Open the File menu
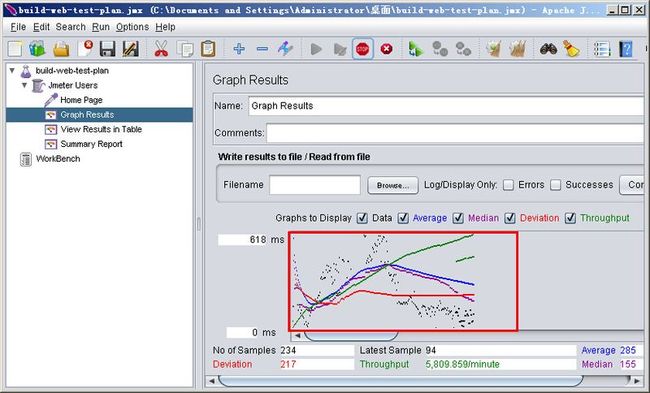 [x=18, y=27]
